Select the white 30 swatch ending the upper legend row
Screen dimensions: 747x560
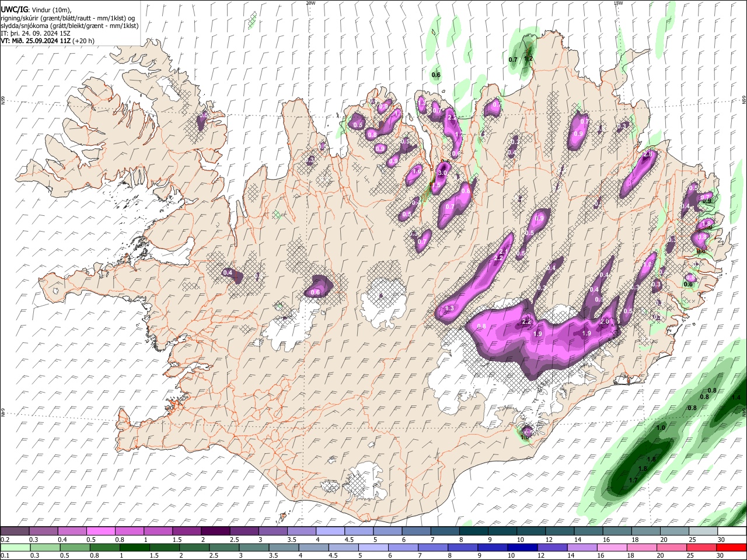731,531
